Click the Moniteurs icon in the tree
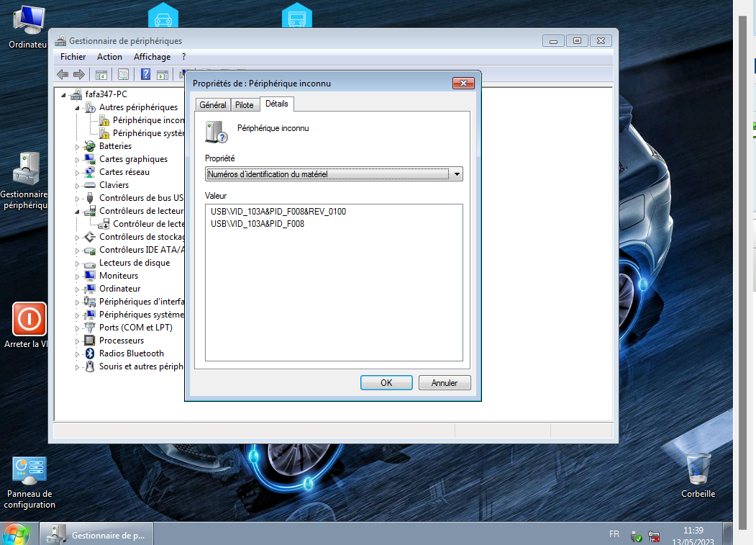This screenshot has height=545, width=756. pyautogui.click(x=90, y=276)
